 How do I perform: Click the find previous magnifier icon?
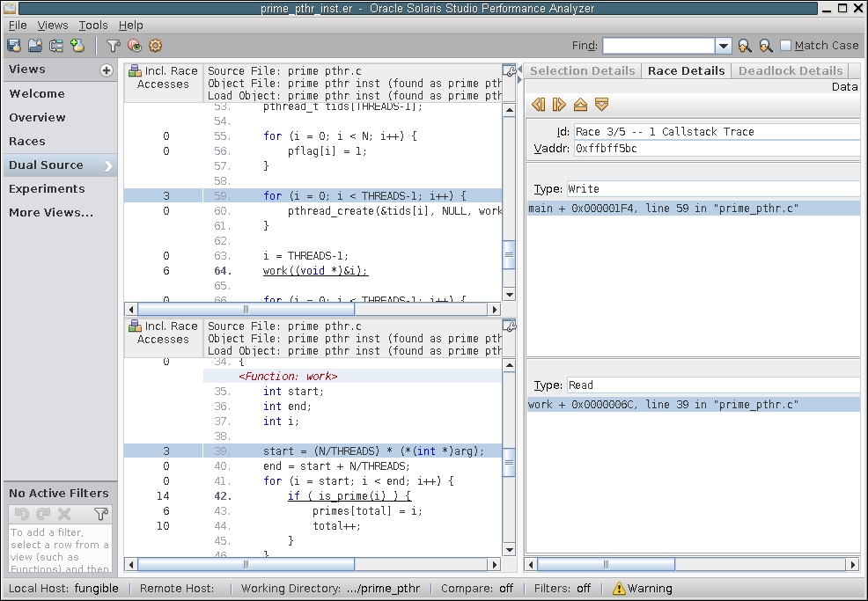click(x=745, y=46)
